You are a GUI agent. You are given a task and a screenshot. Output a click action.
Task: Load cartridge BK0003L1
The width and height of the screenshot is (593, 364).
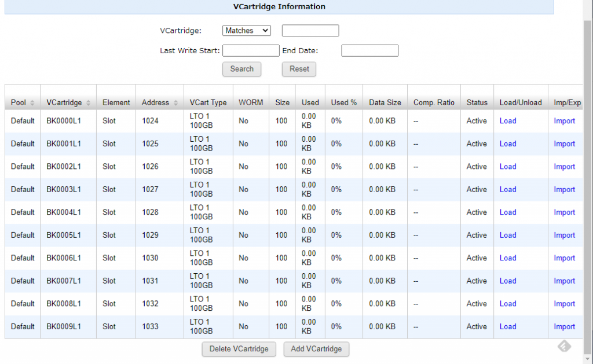point(507,190)
